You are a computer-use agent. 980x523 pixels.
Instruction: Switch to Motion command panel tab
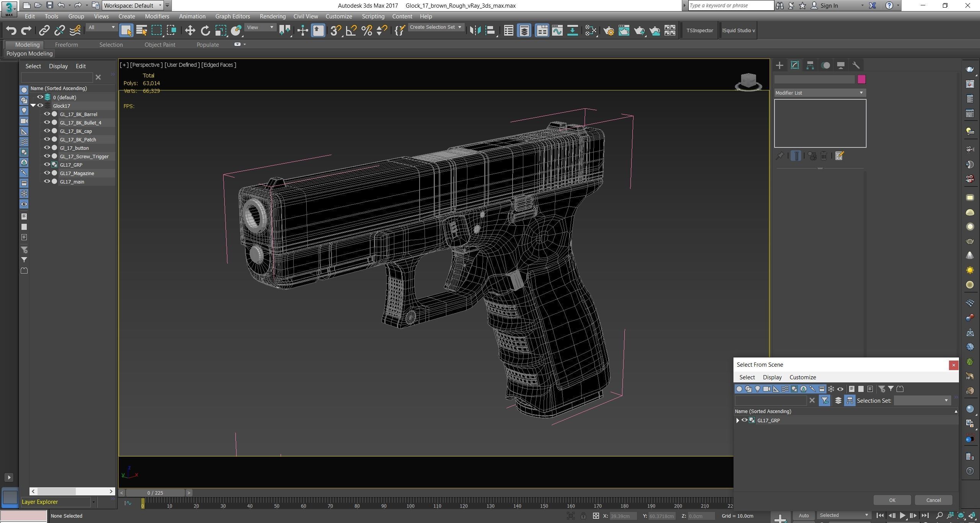pos(826,66)
